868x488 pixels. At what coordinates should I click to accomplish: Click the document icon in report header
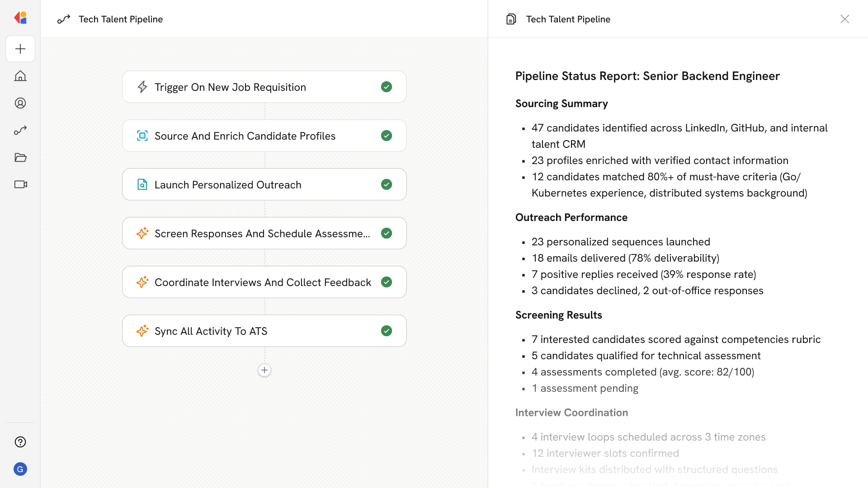point(511,19)
